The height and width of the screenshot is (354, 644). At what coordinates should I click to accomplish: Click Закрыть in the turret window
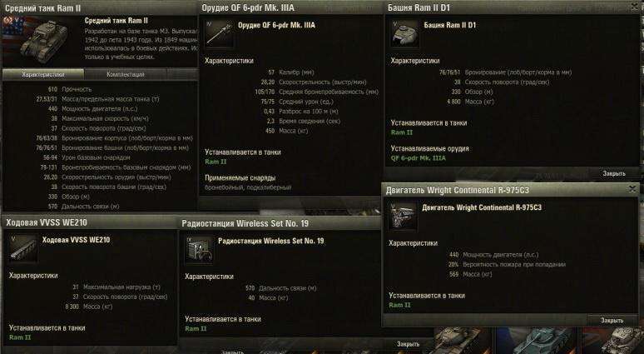[613, 173]
